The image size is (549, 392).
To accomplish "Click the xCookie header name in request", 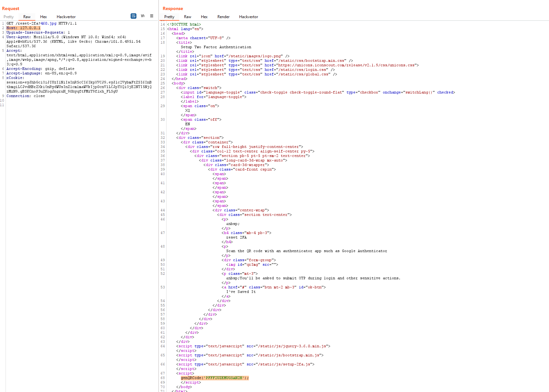I will tap(15, 78).
